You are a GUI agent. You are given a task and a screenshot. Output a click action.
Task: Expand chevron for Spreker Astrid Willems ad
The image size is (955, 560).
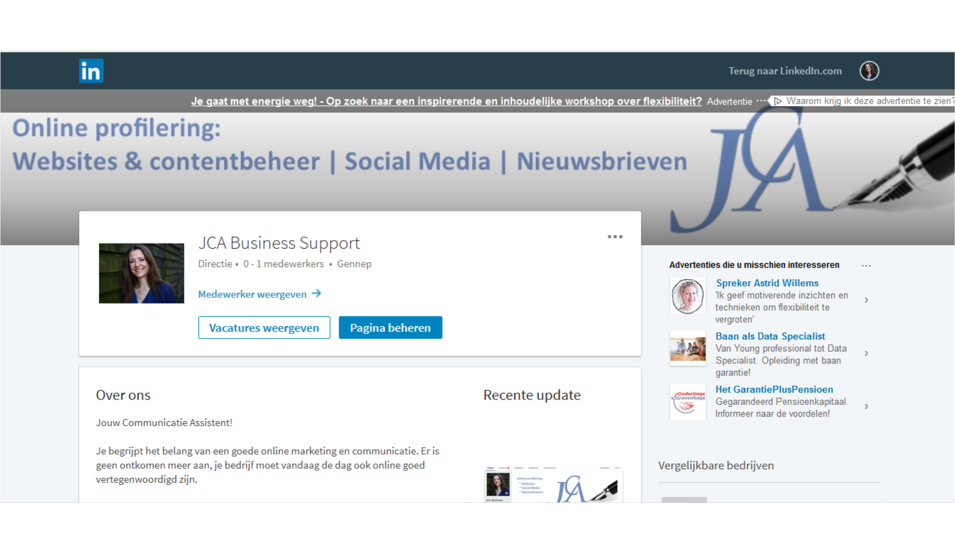click(x=866, y=300)
